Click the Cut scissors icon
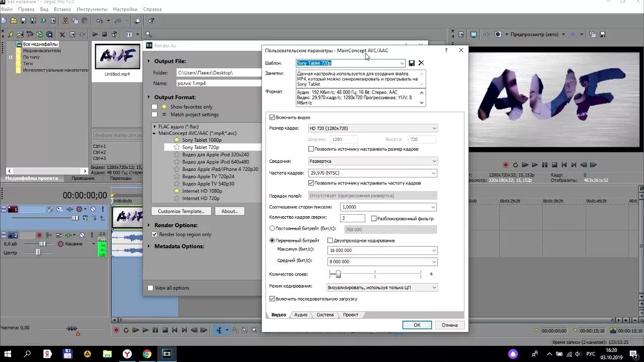Screen dimensions: 644x362 tap(65, 21)
